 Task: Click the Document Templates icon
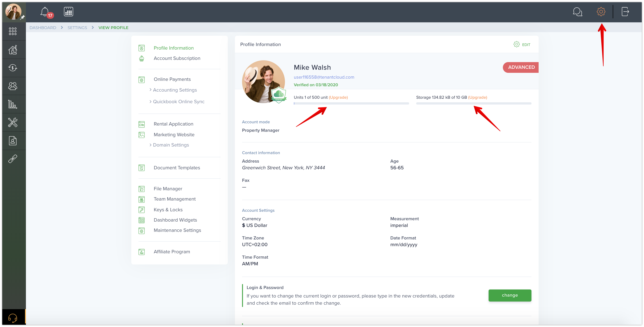click(x=142, y=168)
